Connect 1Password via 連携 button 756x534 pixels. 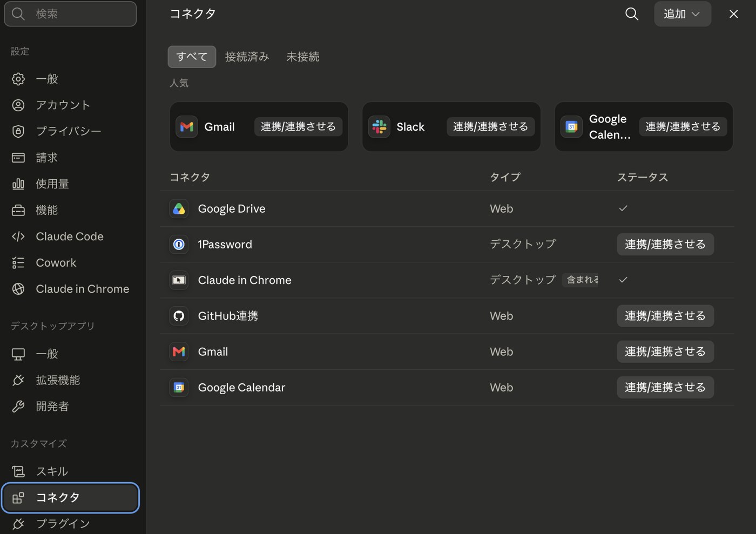[x=665, y=245]
